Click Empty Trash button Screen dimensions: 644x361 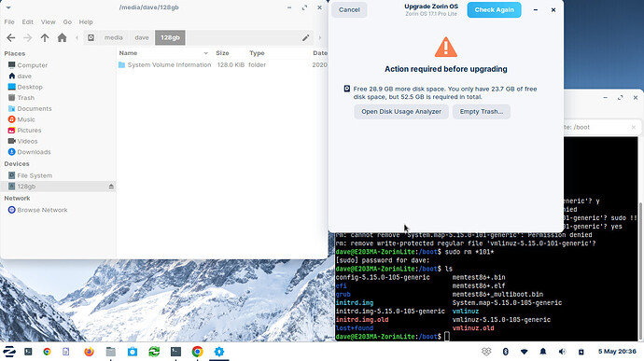pyautogui.click(x=482, y=112)
